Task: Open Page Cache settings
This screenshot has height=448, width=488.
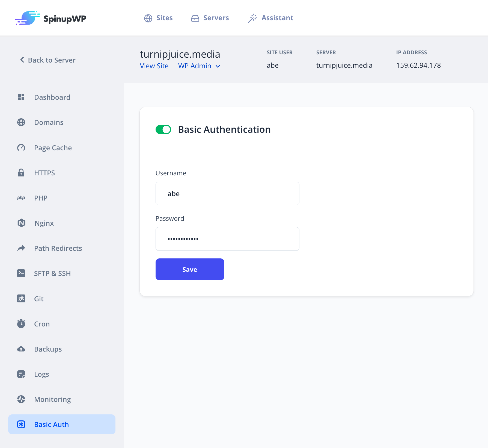Action: tap(52, 148)
